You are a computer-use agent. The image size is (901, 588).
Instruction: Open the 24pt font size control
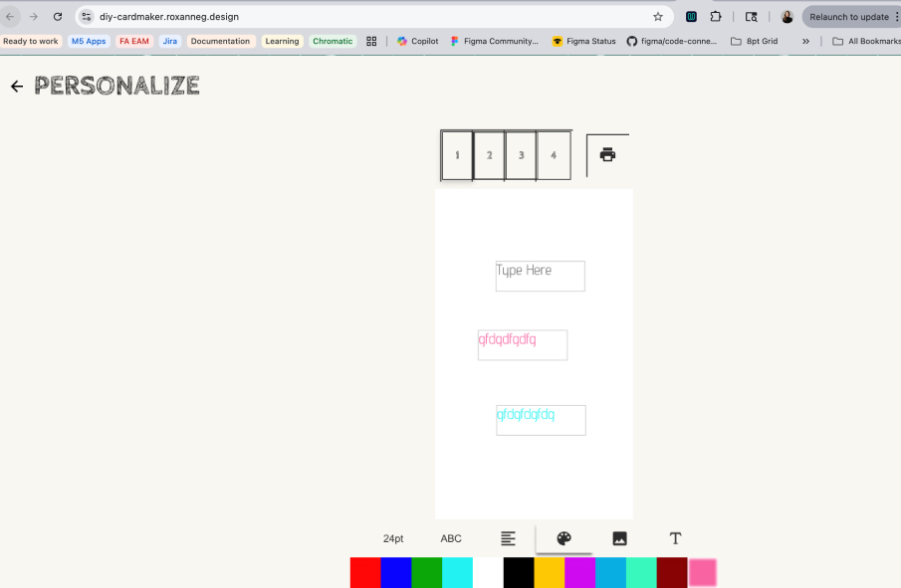pos(393,538)
